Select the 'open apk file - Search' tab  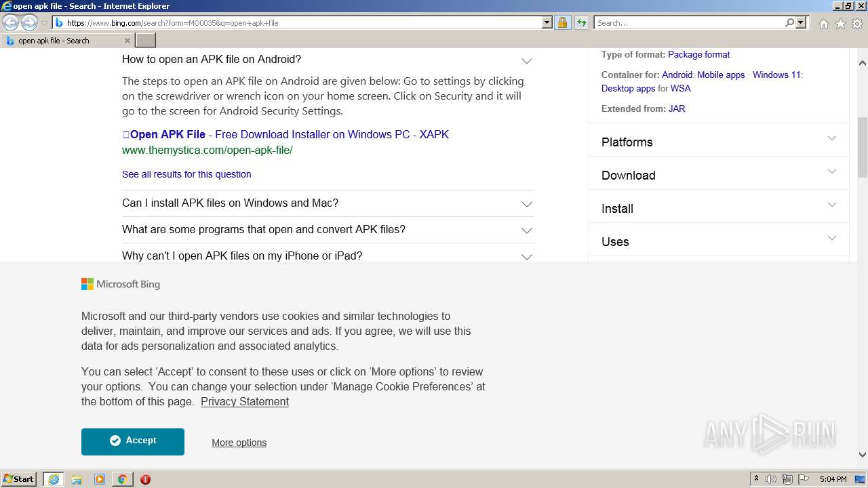pos(68,41)
